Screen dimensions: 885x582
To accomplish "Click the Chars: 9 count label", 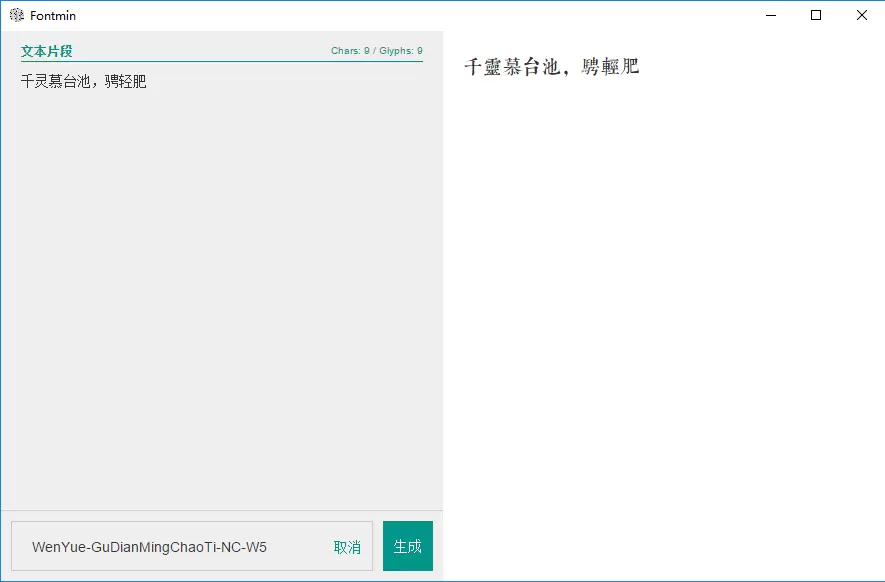I will pyautogui.click(x=350, y=51).
